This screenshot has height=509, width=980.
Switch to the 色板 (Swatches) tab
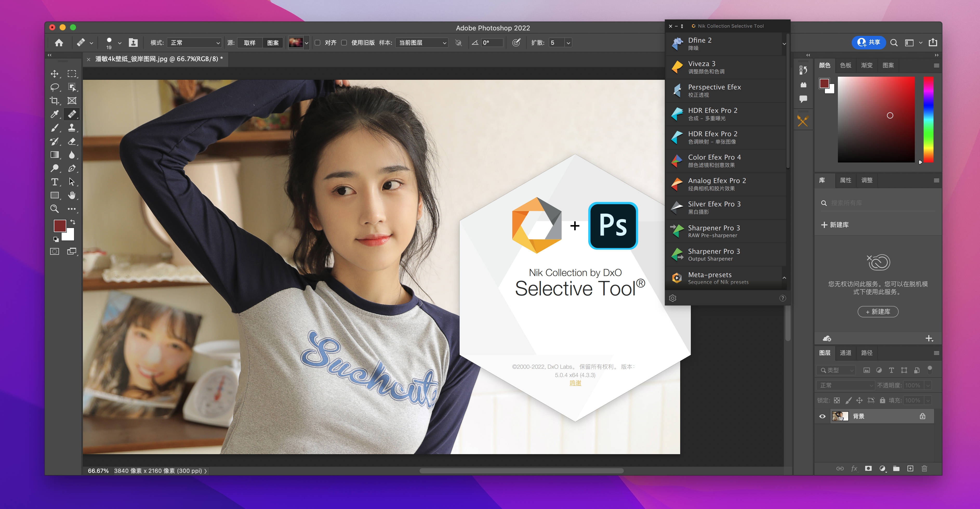845,66
